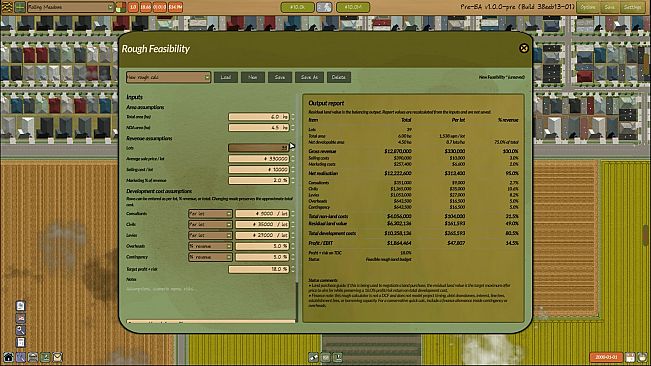This screenshot has width=651, height=366.
Task: Click the magnifier search icon
Action: [x=20, y=330]
